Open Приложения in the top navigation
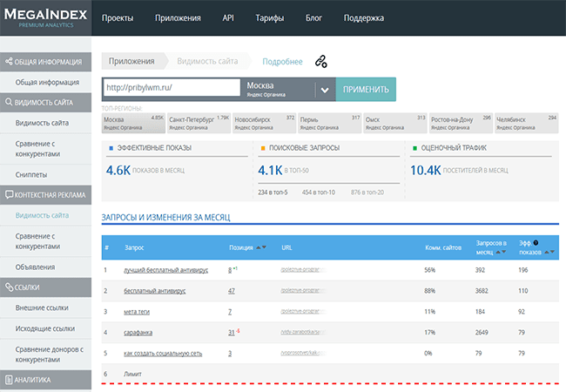 click(178, 18)
